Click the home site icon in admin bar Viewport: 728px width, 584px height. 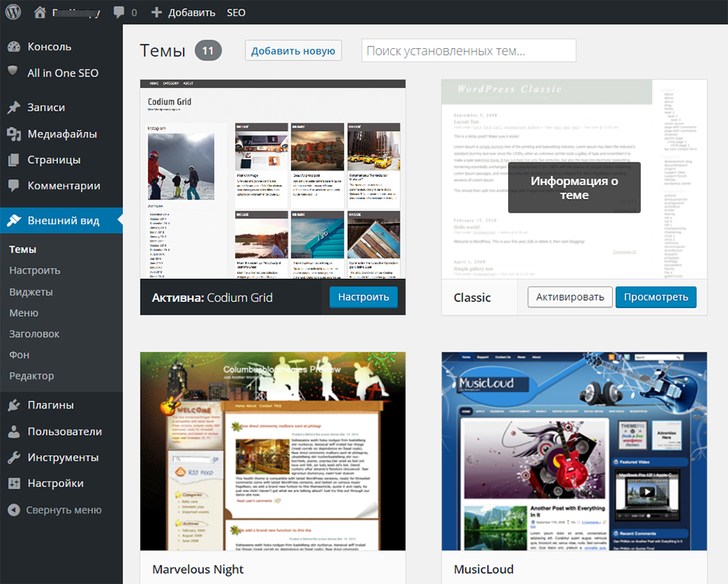[40, 12]
